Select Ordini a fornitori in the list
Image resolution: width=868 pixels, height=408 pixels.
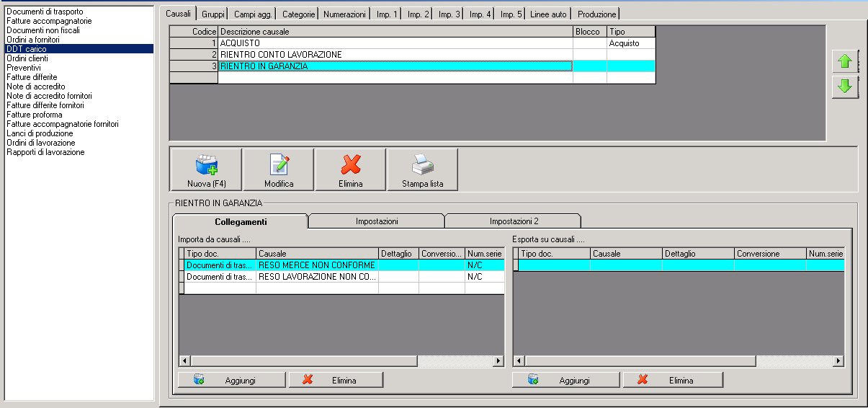point(79,39)
